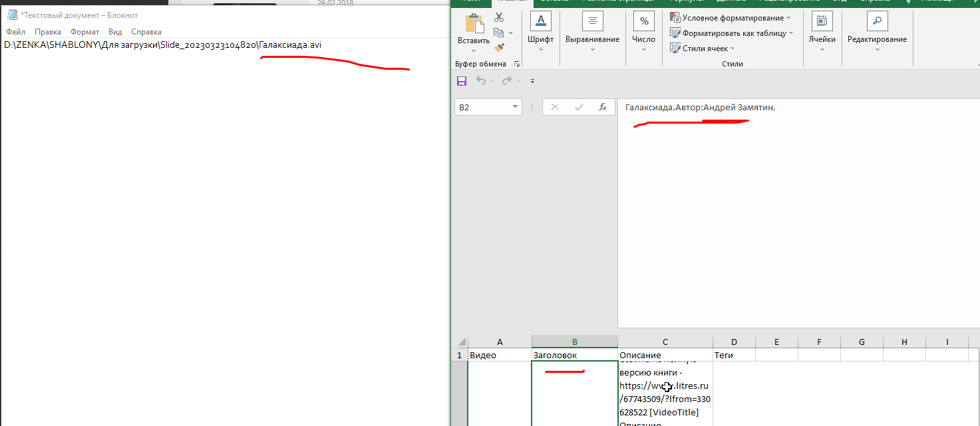Click the Save floppy disk icon
The height and width of the screenshot is (426, 980).
coord(462,80)
